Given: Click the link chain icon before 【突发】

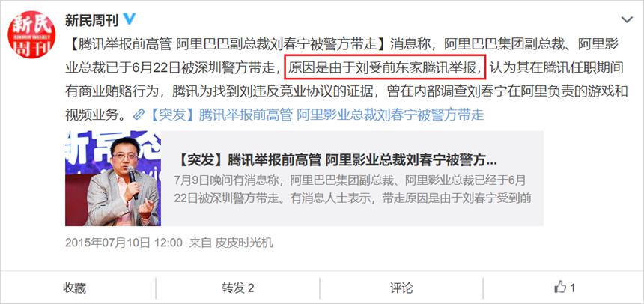Looking at the screenshot, I should point(139,115).
